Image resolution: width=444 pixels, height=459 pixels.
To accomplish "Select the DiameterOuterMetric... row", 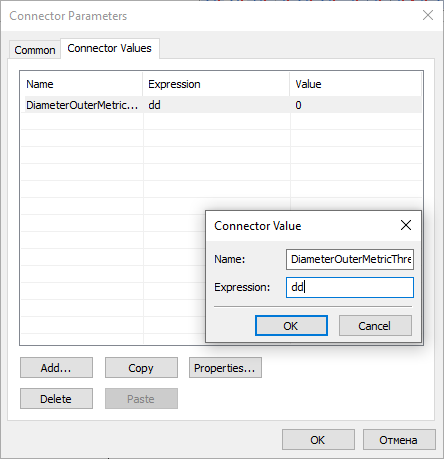I will click(222, 105).
